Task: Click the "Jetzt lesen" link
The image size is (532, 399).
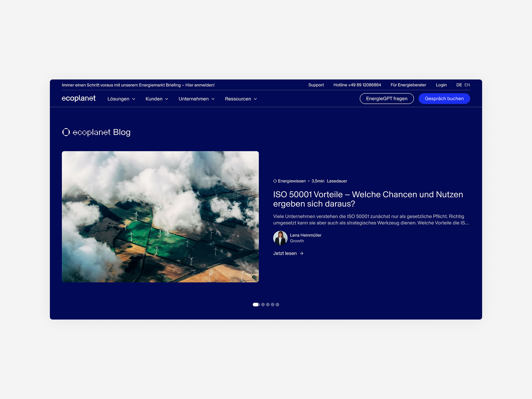Action: pos(285,253)
